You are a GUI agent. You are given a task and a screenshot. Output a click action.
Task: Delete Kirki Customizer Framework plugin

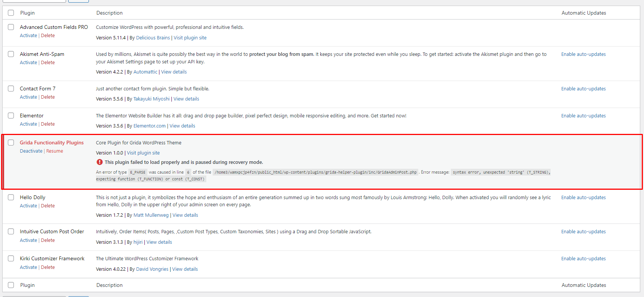pos(48,267)
